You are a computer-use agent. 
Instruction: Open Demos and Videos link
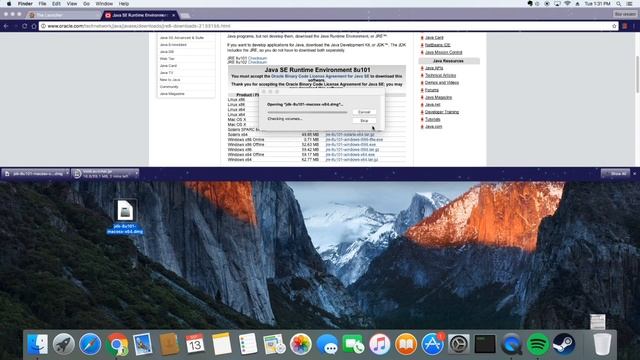442,82
